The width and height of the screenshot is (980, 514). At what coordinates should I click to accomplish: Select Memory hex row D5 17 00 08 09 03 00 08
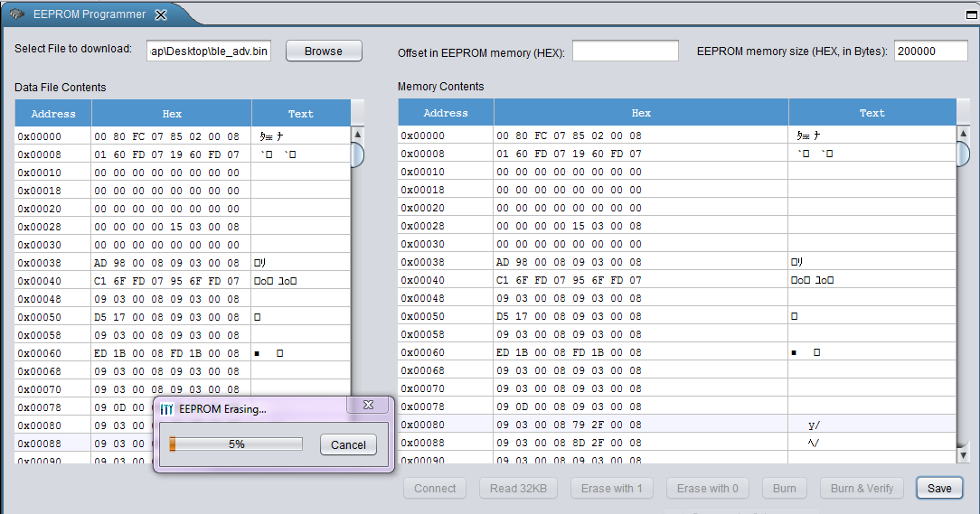click(x=641, y=317)
